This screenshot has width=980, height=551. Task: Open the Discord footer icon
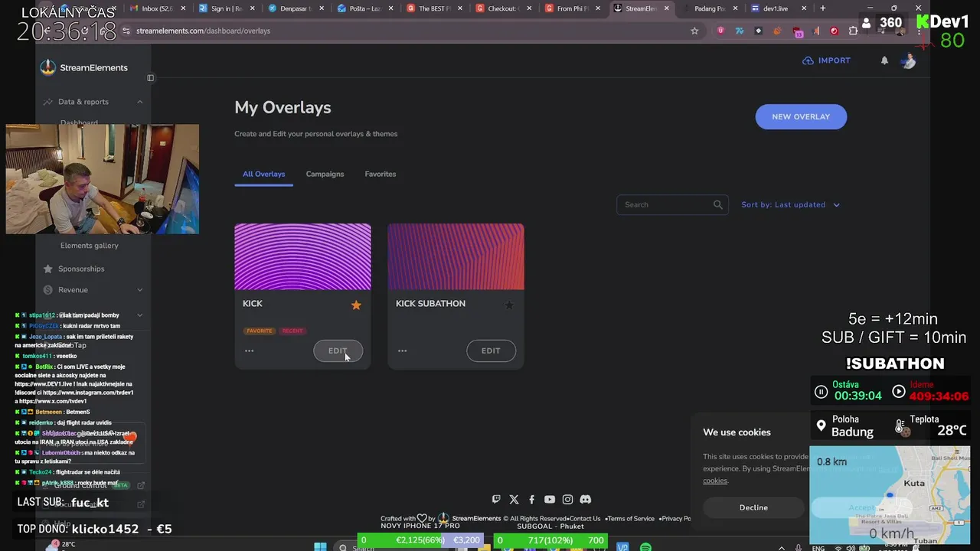click(x=585, y=499)
